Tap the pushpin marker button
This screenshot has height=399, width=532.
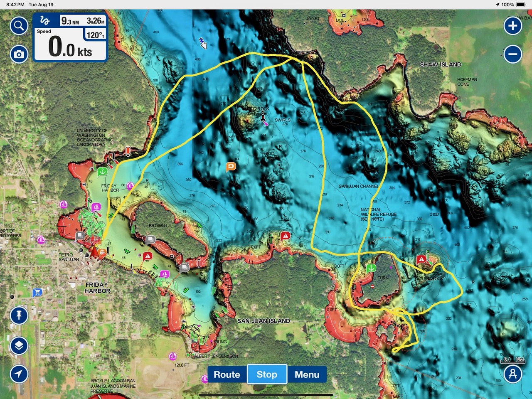click(x=19, y=315)
